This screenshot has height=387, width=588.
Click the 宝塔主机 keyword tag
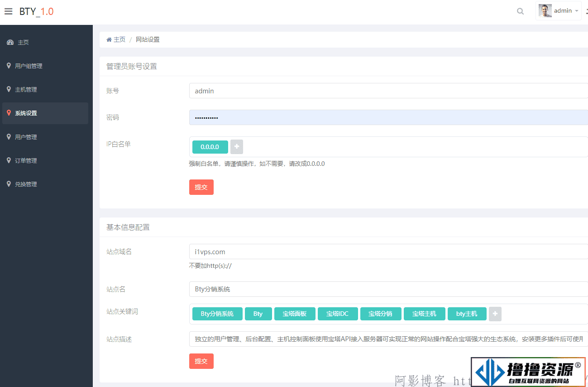coord(425,314)
